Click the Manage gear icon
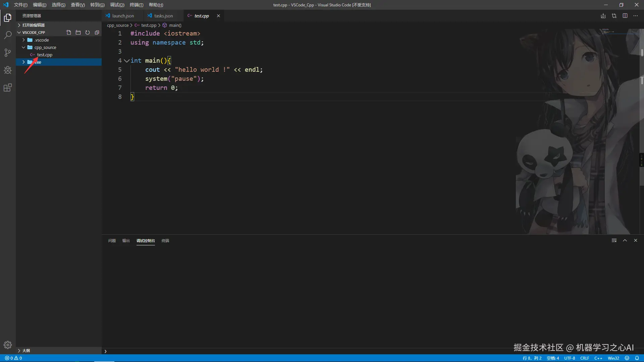Viewport: 644px width, 362px height. (x=8, y=345)
